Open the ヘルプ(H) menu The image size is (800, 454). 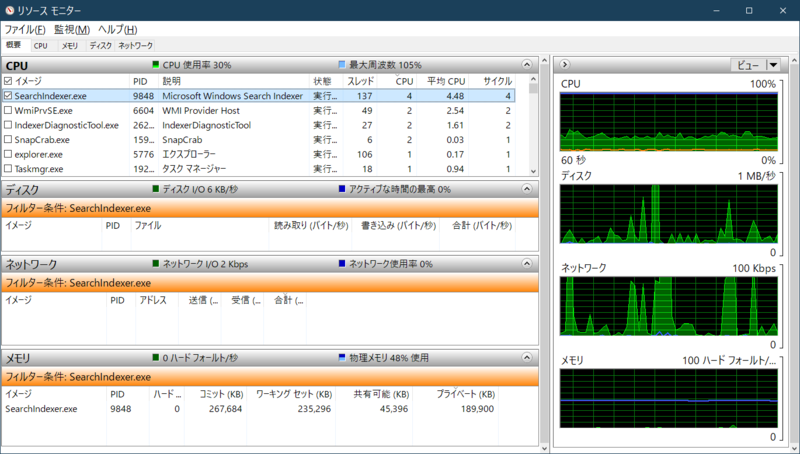pyautogui.click(x=117, y=30)
